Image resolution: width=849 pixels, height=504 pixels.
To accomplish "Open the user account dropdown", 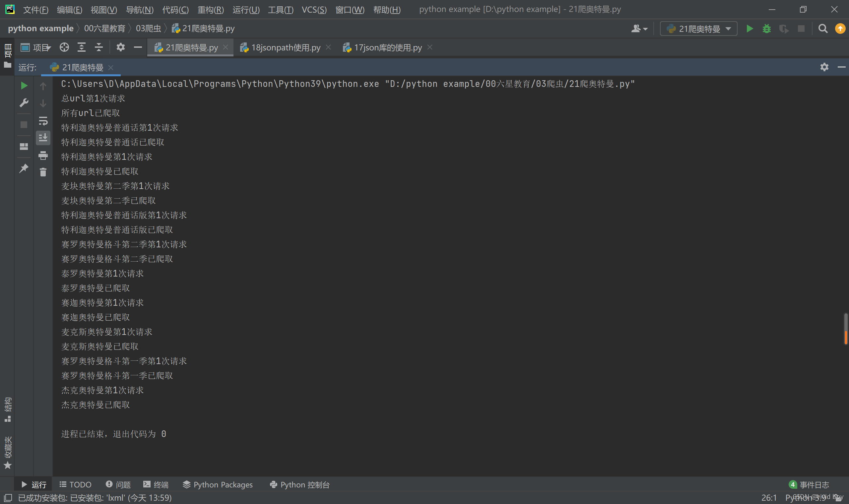I will click(639, 29).
